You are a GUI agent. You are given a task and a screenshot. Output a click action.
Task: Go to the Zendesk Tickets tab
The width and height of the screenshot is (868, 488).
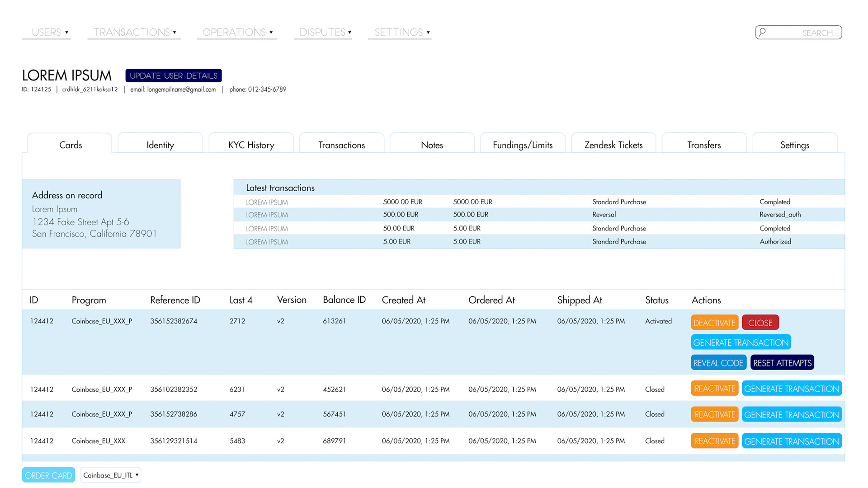pyautogui.click(x=613, y=145)
